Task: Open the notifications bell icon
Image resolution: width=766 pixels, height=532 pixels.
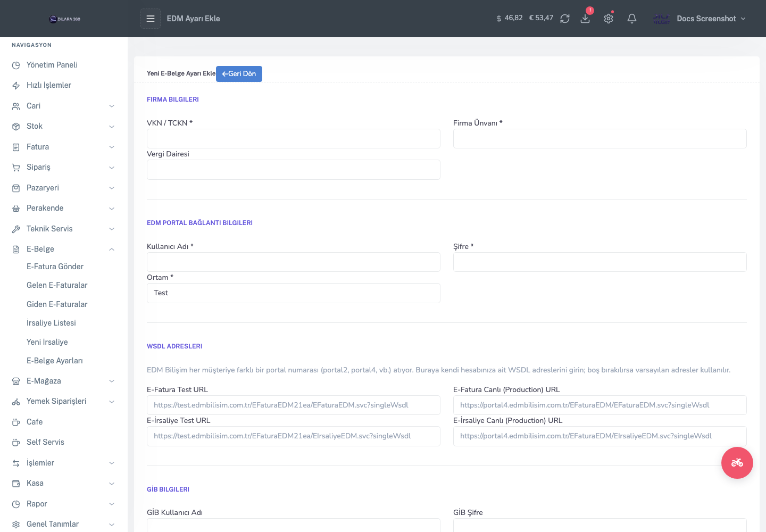Action: (632, 19)
